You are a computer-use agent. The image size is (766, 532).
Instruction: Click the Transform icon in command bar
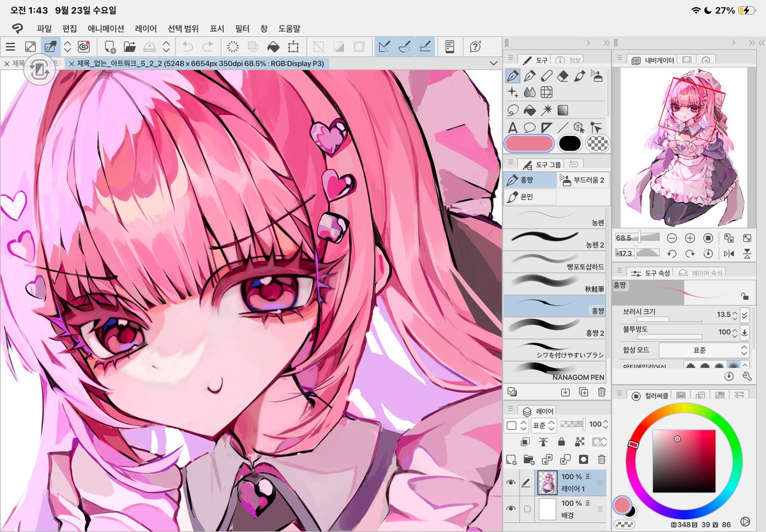click(293, 47)
